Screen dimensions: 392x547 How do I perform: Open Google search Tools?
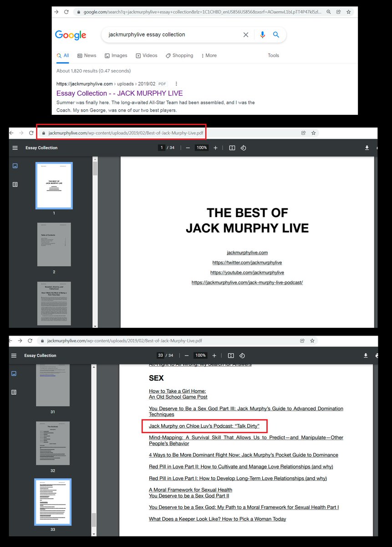point(273,56)
